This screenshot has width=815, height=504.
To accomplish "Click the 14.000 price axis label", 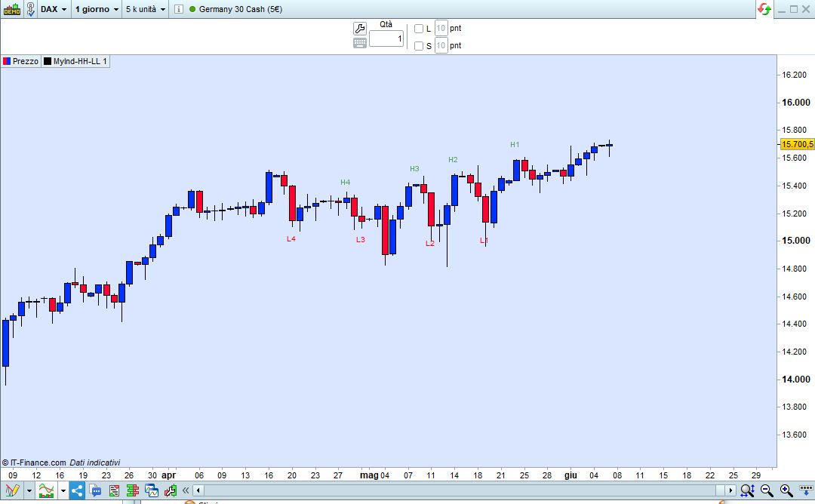I will 796,380.
